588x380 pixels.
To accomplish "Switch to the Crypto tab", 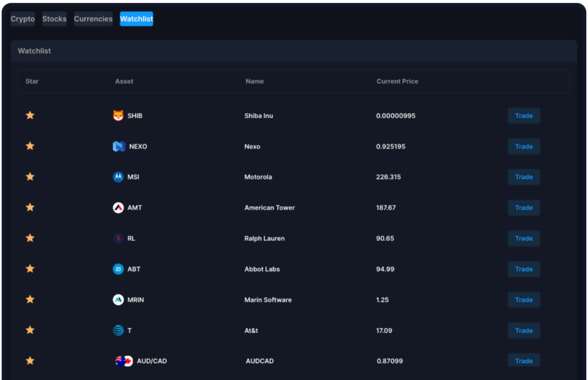I will (22, 19).
